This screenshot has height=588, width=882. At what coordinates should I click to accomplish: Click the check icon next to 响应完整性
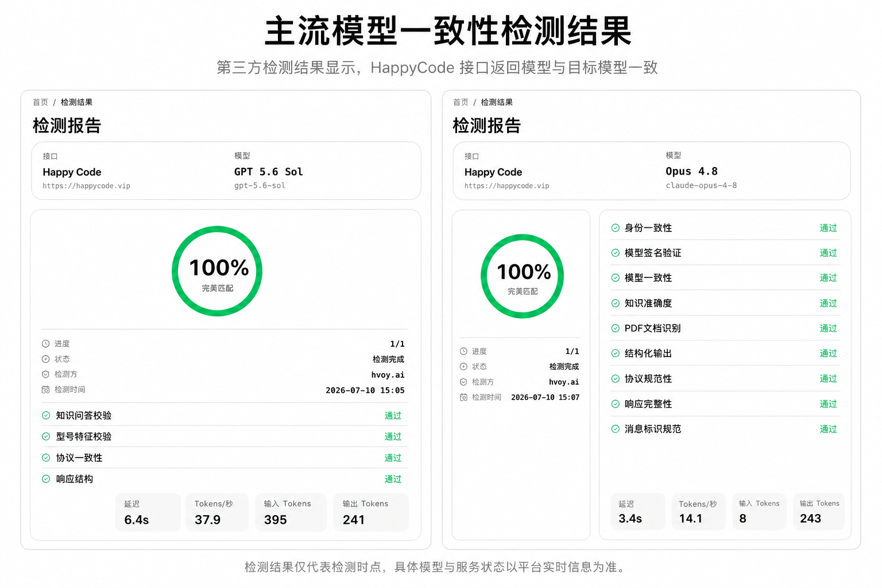coord(616,404)
